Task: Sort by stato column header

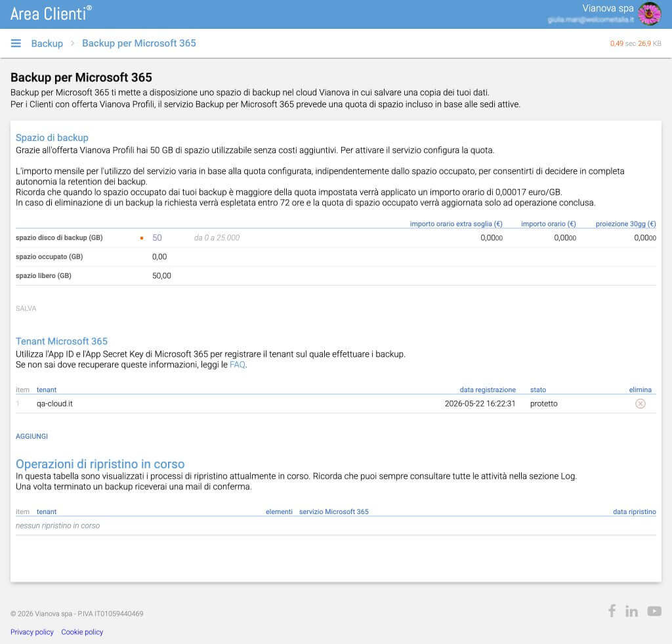Action: pyautogui.click(x=538, y=390)
